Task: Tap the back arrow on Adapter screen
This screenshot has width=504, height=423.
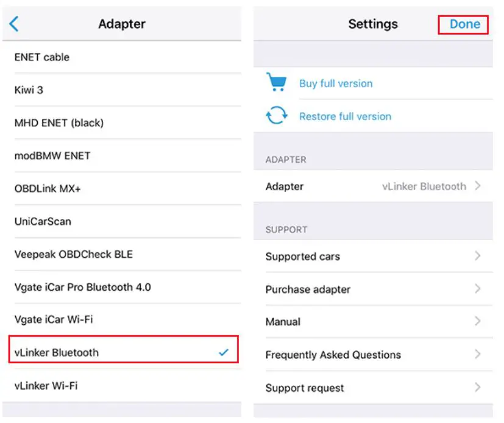Action: tap(13, 23)
